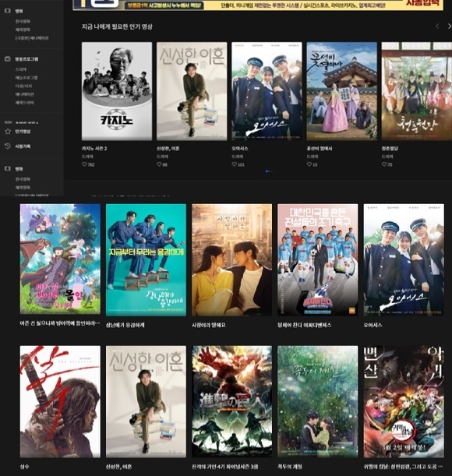Open the 사랑이라 말해요 poster
This screenshot has width=452, height=476.
click(x=231, y=260)
